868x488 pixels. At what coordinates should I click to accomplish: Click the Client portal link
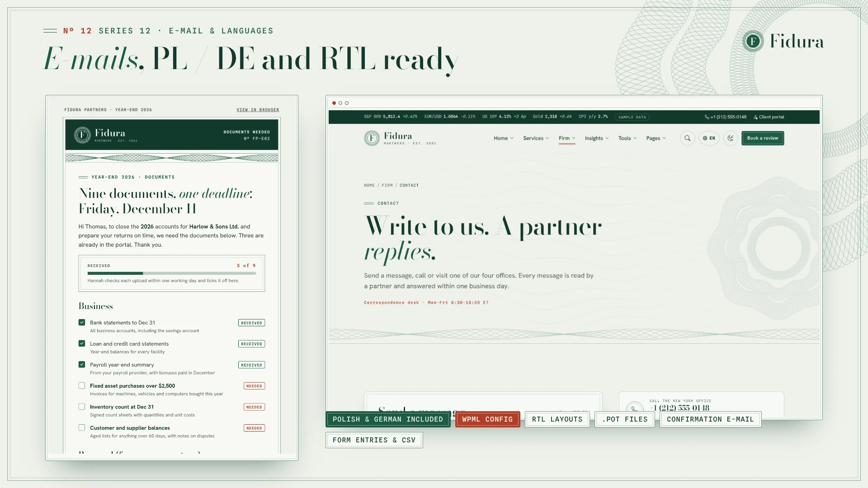pyautogui.click(x=769, y=117)
